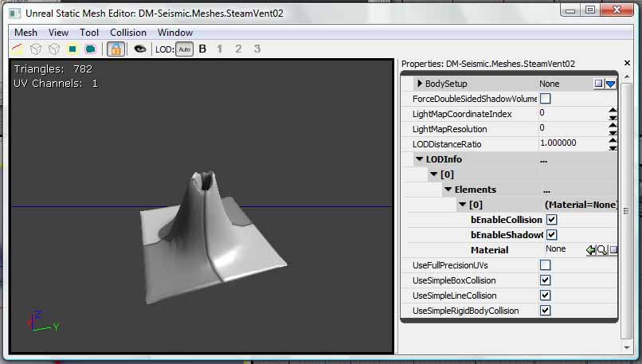The width and height of the screenshot is (642, 364).
Task: Click the LODDistanceRatio value field
Action: pyautogui.click(x=570, y=144)
